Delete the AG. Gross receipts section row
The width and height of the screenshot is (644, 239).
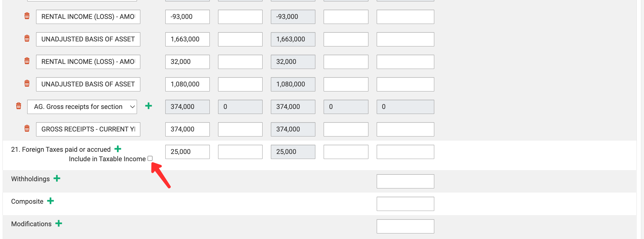point(19,106)
